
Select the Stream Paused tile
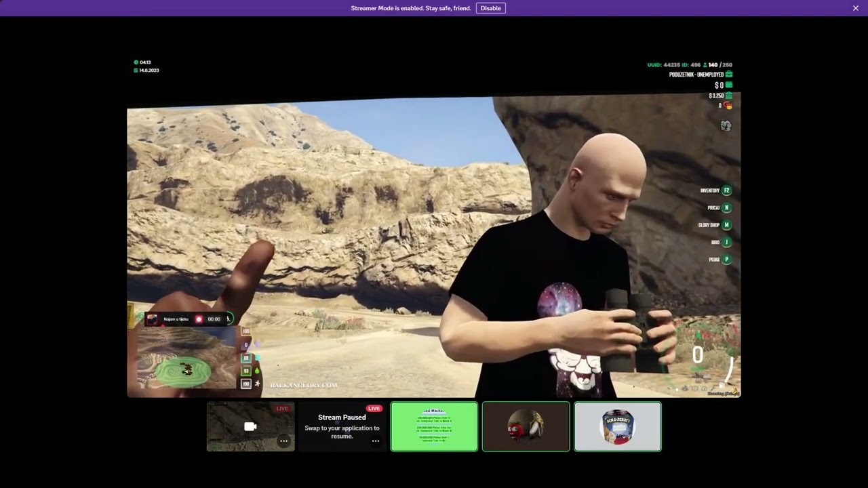click(342, 426)
